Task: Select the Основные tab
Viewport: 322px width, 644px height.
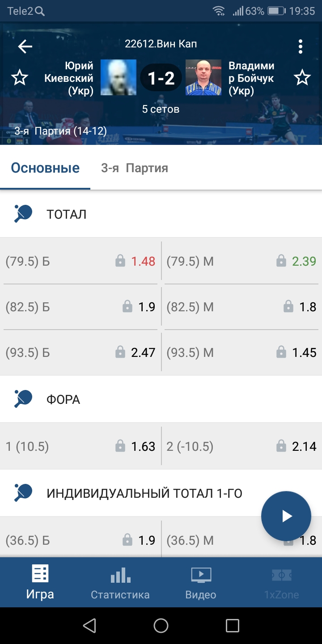Action: pos(45,168)
